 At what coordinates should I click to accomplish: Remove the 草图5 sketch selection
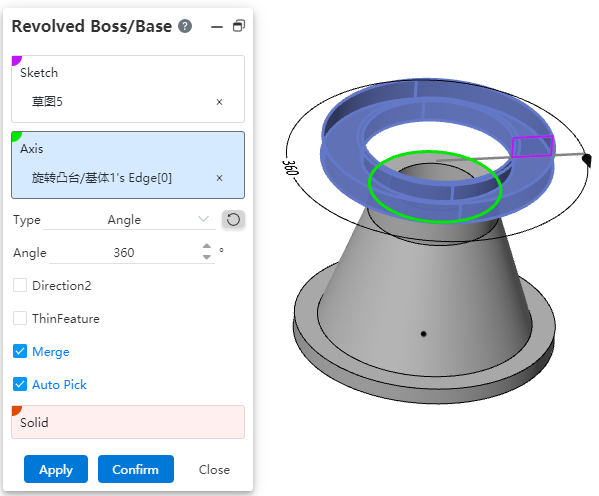tap(219, 102)
